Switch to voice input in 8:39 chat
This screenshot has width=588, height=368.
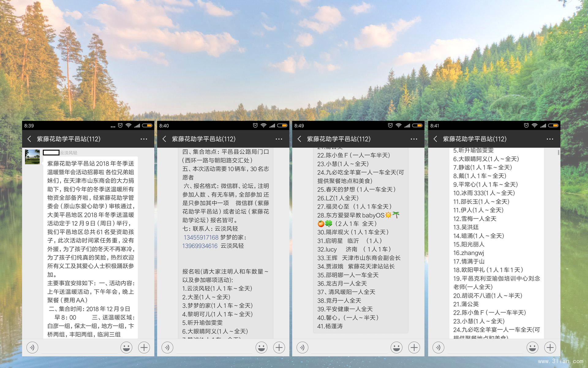click(x=32, y=347)
